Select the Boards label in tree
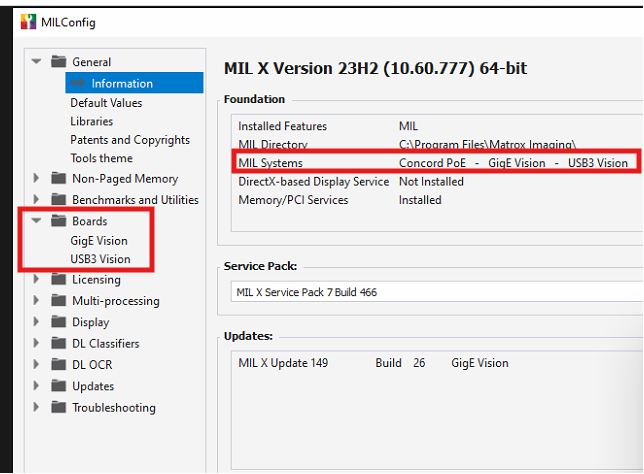Image resolution: width=644 pixels, height=474 pixels. tap(90, 221)
